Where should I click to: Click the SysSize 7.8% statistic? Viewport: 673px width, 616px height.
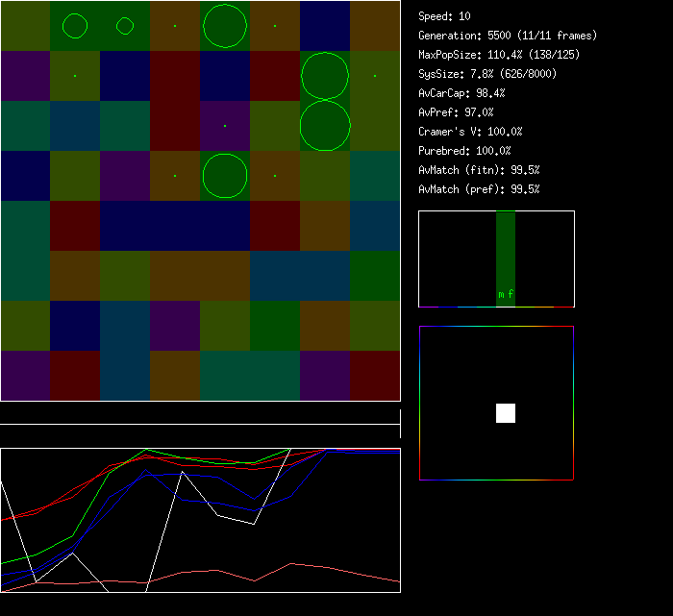[x=486, y=74]
